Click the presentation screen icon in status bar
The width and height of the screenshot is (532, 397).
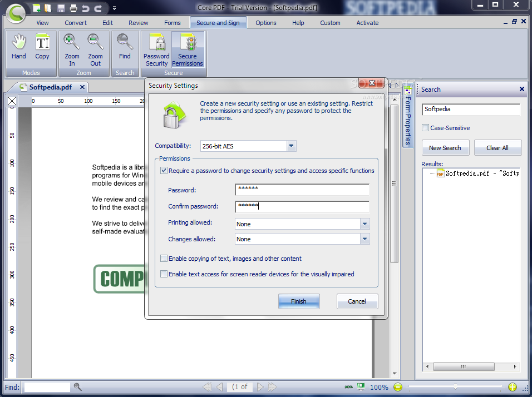coord(361,386)
